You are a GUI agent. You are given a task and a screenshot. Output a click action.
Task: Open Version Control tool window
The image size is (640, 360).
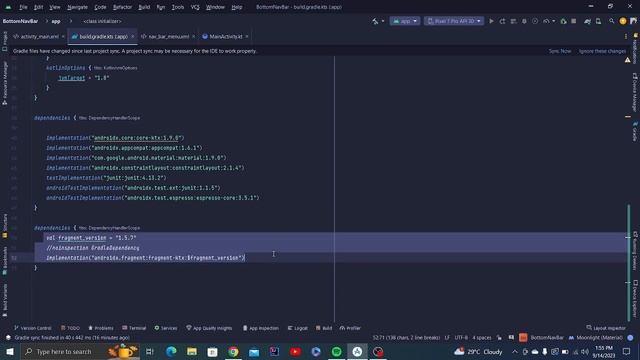coord(33,328)
